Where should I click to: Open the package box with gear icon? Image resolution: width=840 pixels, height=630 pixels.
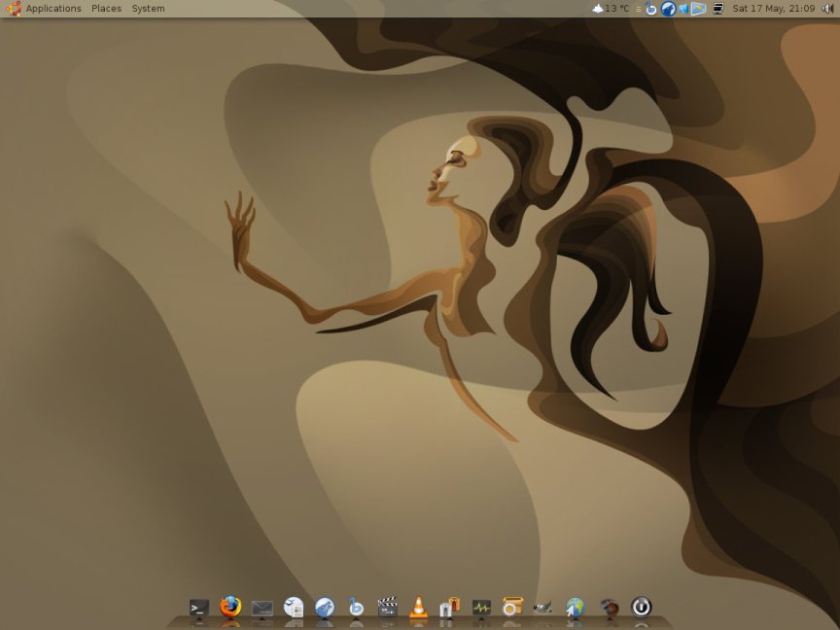tap(512, 608)
